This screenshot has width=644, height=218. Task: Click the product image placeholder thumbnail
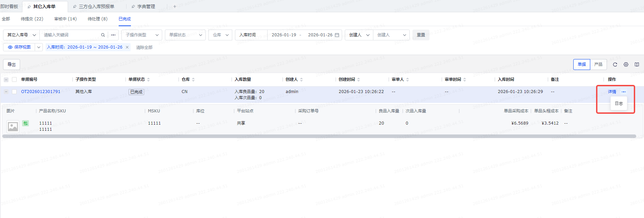tap(13, 127)
